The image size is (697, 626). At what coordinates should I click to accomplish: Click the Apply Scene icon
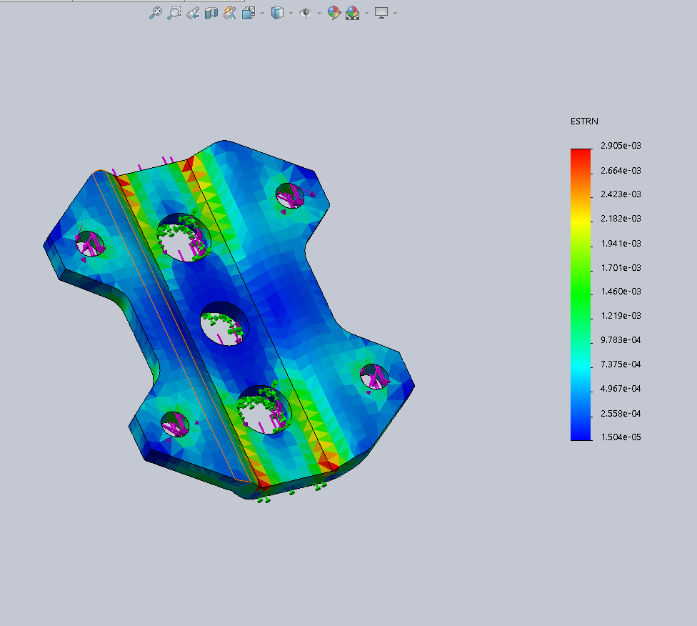coord(352,13)
